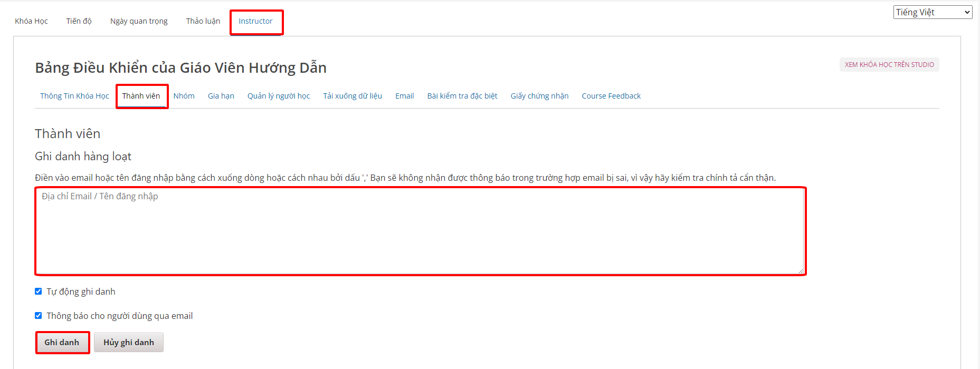Open Ngày quan trọng tab
The image size is (980, 369).
pyautogui.click(x=139, y=21)
